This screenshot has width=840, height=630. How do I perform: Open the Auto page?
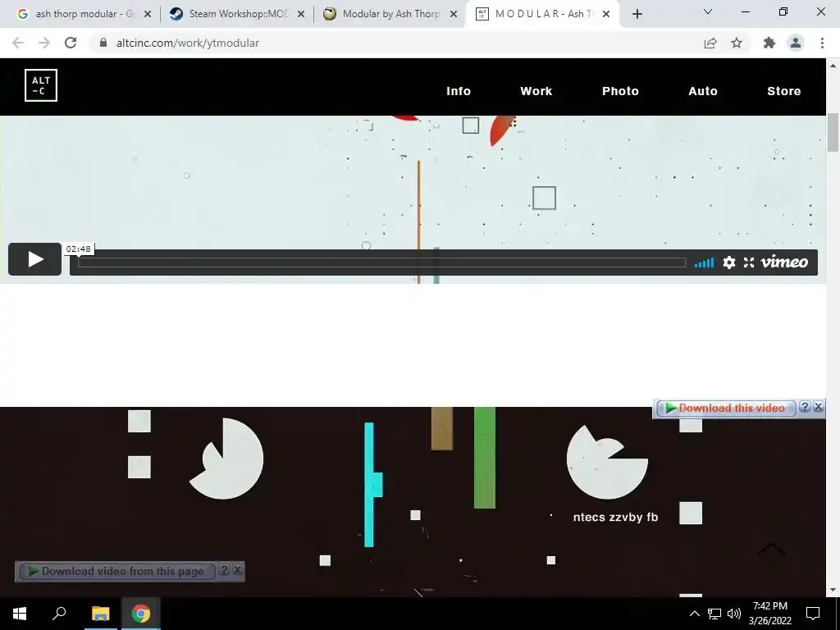click(x=703, y=91)
